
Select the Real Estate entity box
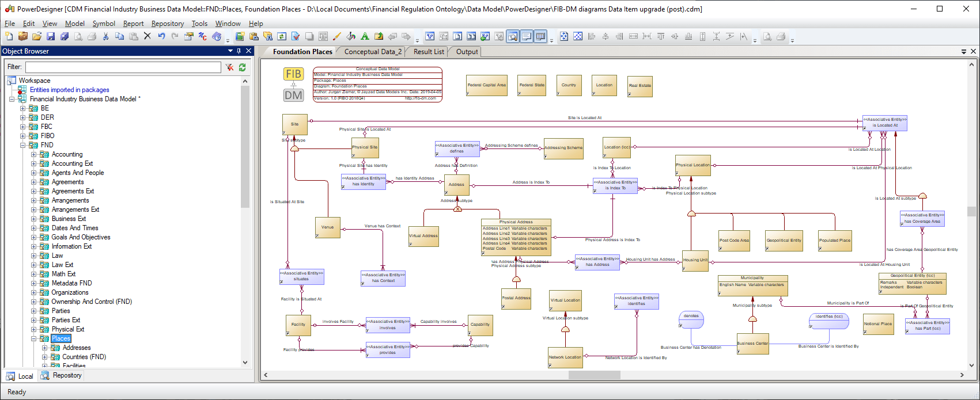click(640, 86)
